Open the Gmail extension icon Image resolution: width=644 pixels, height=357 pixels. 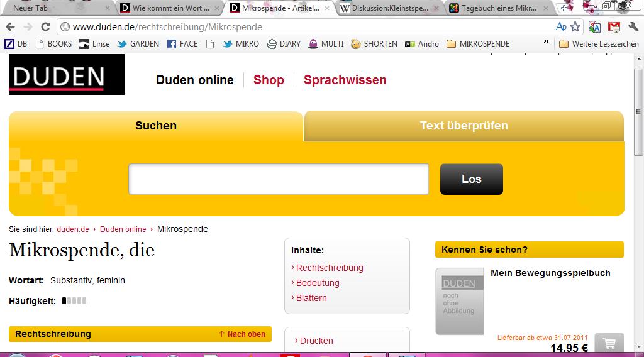[614, 27]
